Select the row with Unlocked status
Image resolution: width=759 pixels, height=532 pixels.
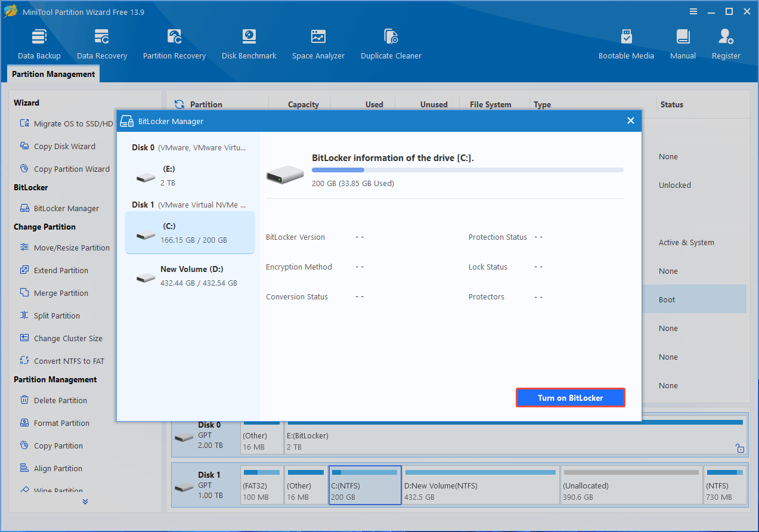click(x=694, y=185)
